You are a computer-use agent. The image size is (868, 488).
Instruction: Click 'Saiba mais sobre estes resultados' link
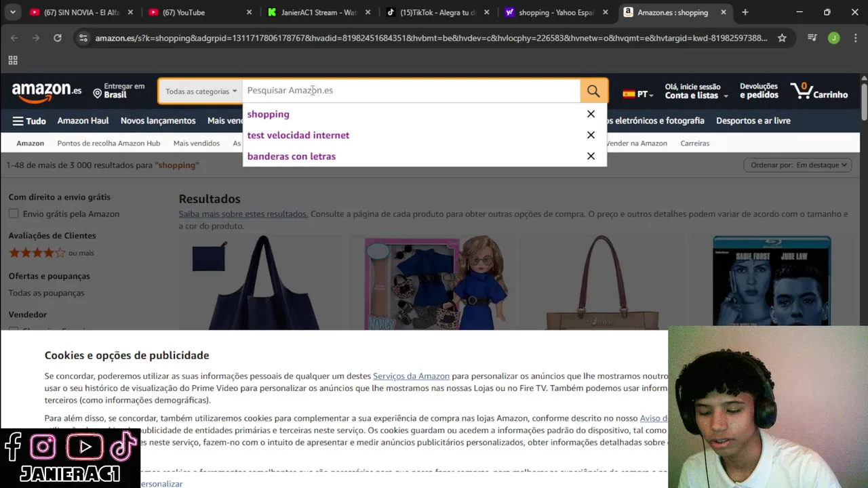[x=243, y=214]
